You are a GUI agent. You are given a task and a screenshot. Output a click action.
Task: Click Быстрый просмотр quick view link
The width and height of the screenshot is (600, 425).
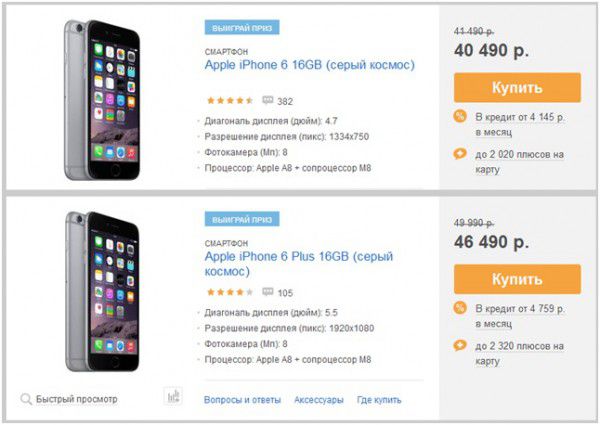pos(77,399)
